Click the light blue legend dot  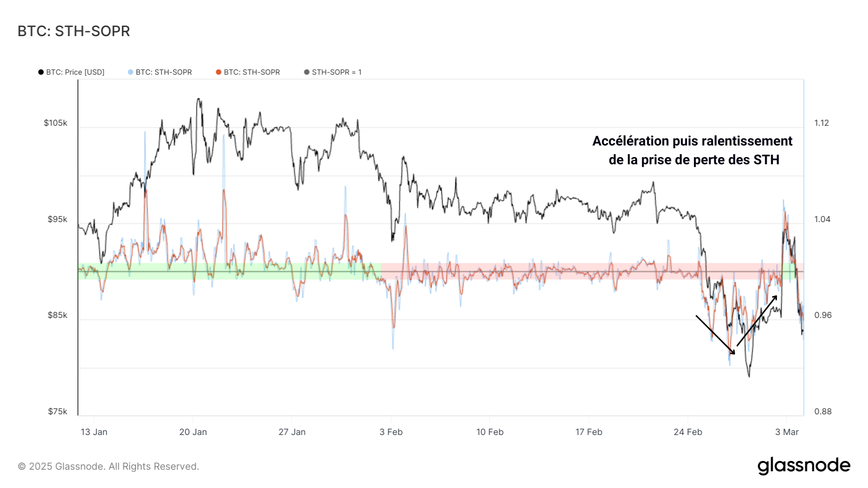click(131, 72)
